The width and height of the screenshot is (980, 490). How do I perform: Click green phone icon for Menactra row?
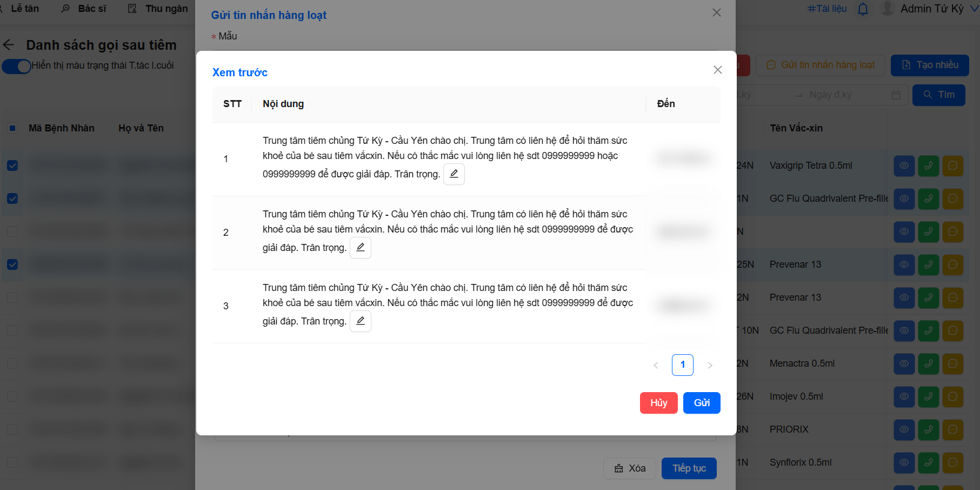[928, 364]
